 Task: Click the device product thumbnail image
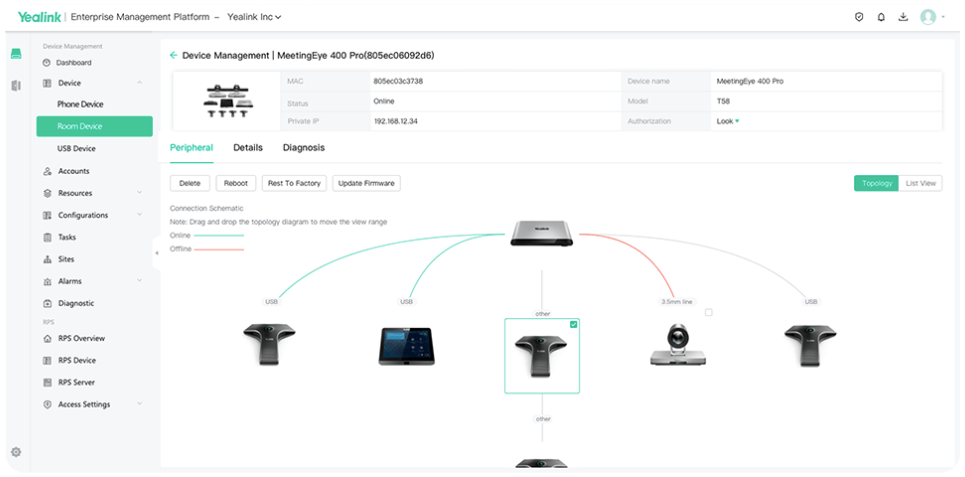[x=226, y=102]
